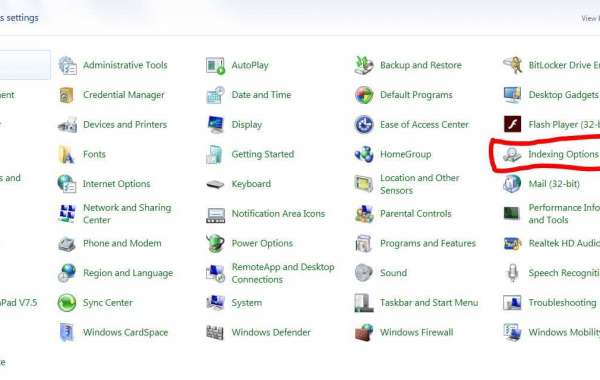Open the Windows Defender wall icon
Screen dimensions: 600x380
[x=215, y=333]
